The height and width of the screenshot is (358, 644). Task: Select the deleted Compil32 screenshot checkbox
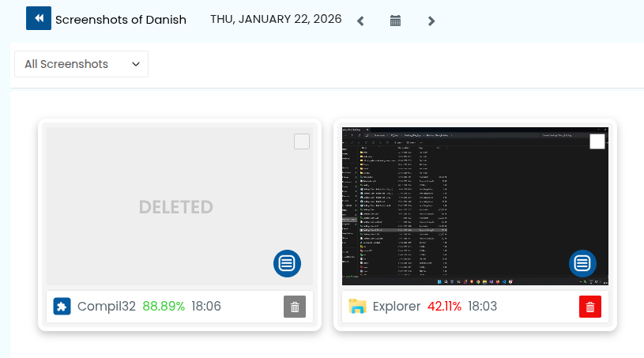302,141
